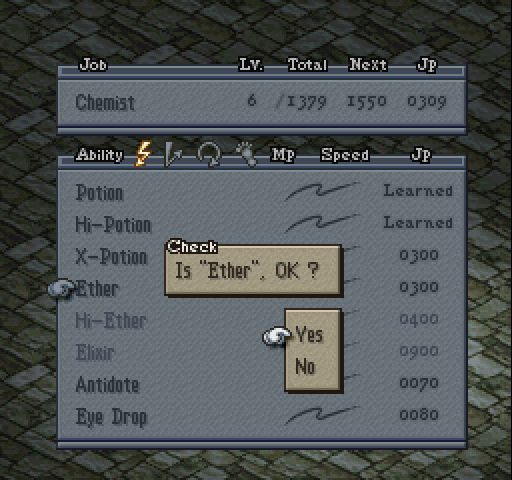Select the X-Potion ability in list
Viewport: 512px width, 480px height.
(x=112, y=257)
